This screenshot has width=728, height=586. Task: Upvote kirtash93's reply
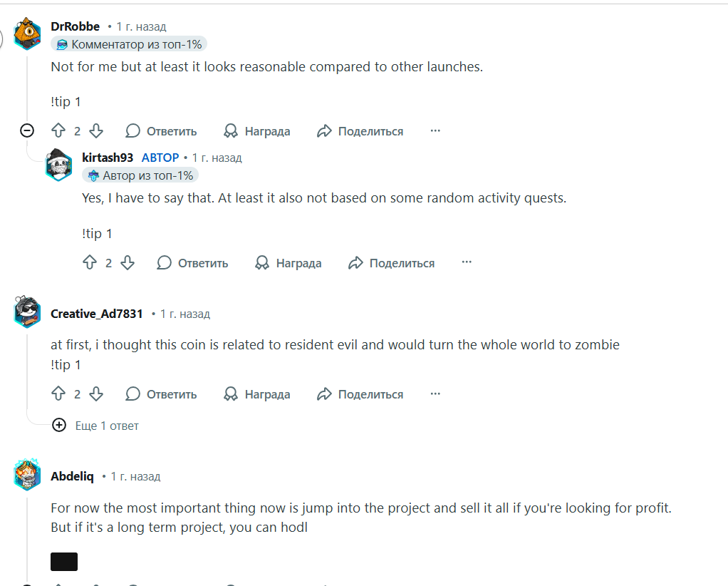tap(90, 263)
